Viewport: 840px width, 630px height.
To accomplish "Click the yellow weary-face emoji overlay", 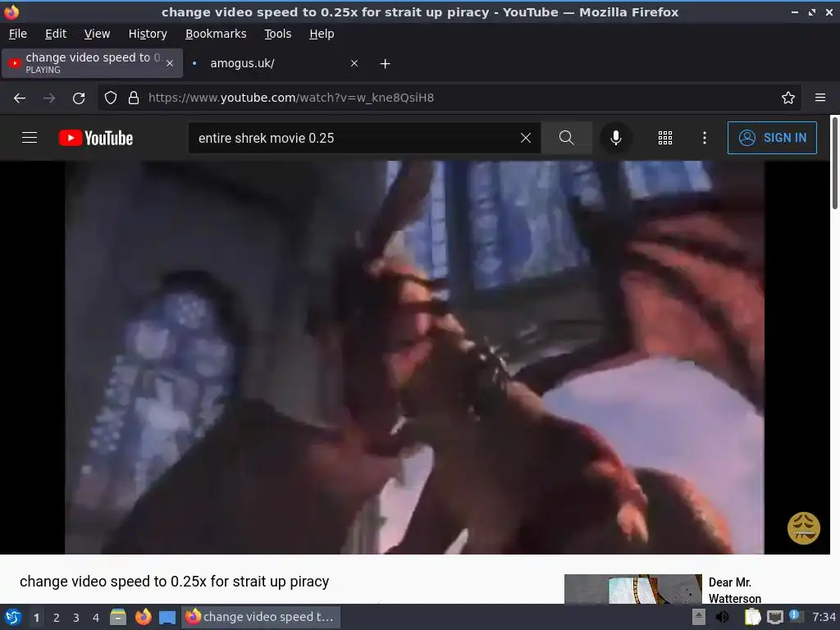I will (x=803, y=527).
